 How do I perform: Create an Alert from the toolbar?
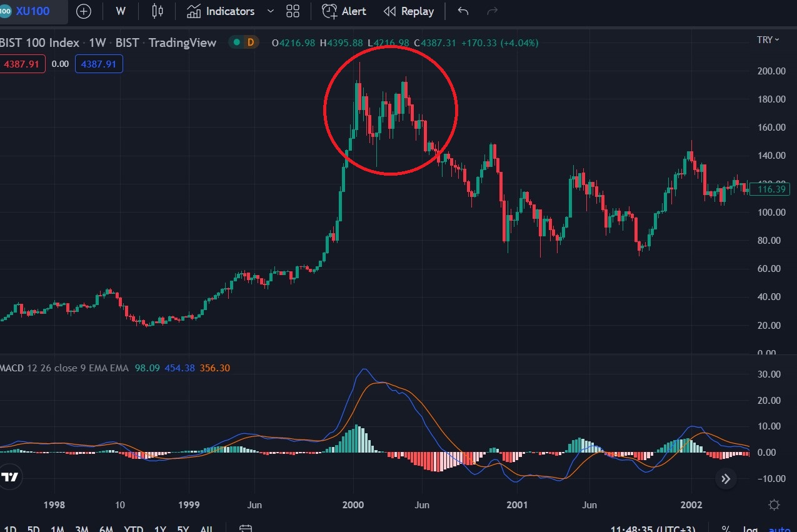click(344, 11)
